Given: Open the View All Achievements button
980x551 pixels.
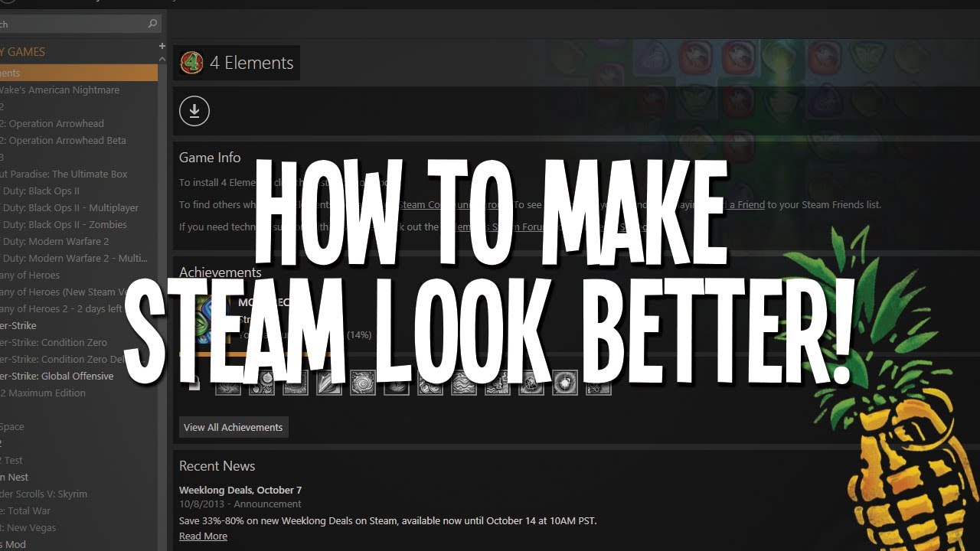Looking at the screenshot, I should pyautogui.click(x=234, y=427).
